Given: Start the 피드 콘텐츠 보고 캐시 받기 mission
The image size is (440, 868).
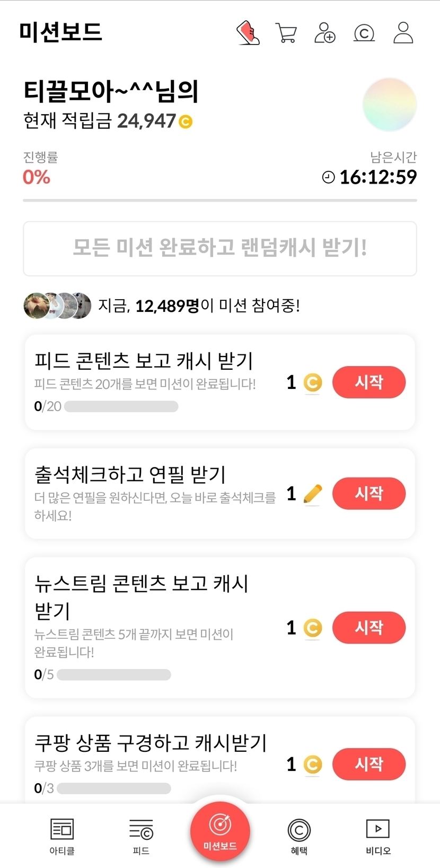Looking at the screenshot, I should 369,382.
